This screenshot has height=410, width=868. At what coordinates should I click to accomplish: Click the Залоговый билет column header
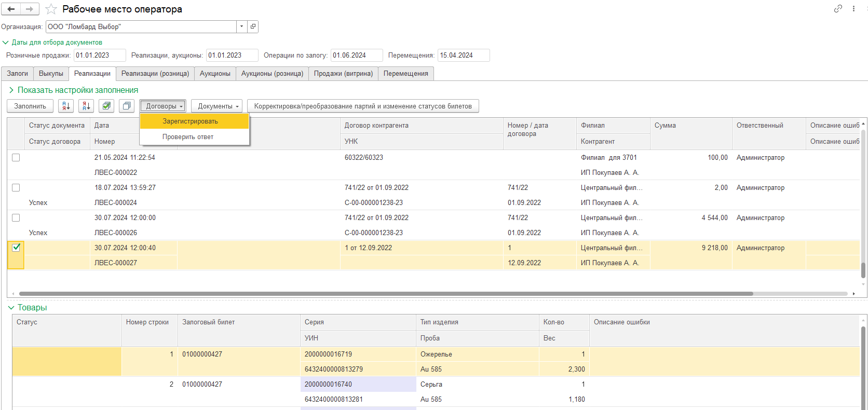(239, 330)
